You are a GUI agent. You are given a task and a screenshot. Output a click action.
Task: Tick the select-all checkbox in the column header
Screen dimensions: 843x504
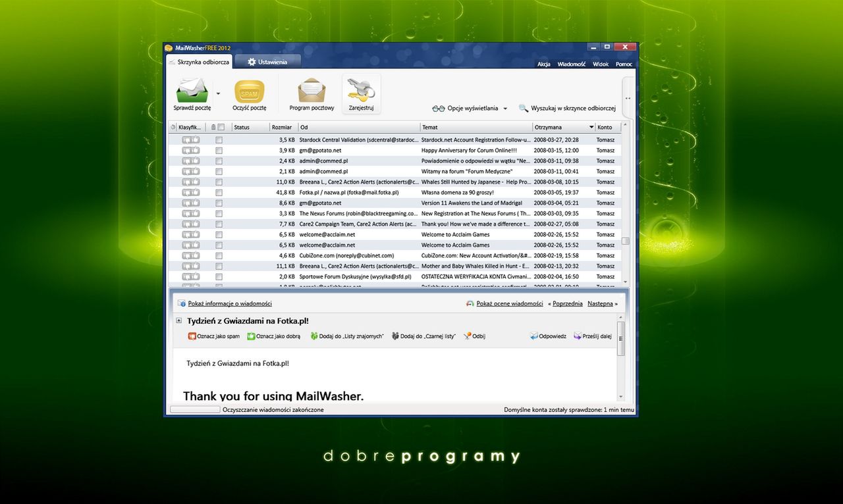tap(221, 127)
